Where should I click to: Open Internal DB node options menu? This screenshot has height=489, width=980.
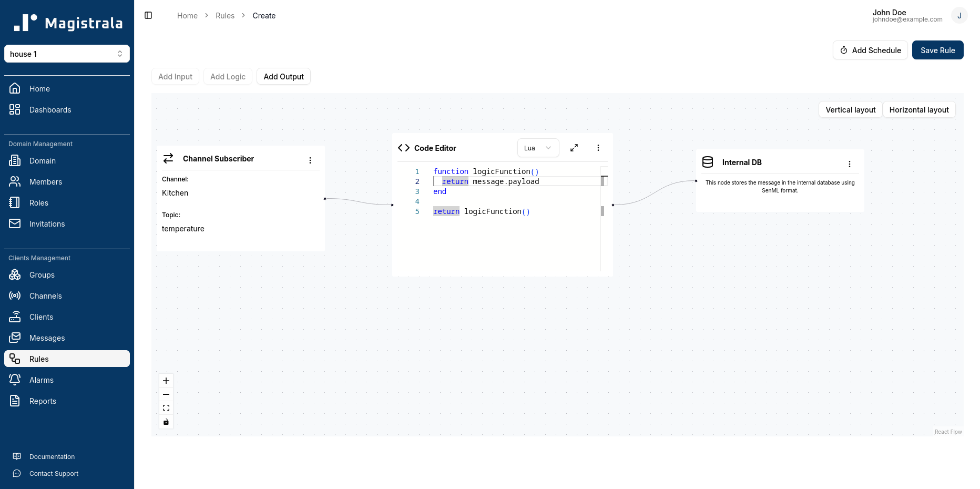click(849, 164)
